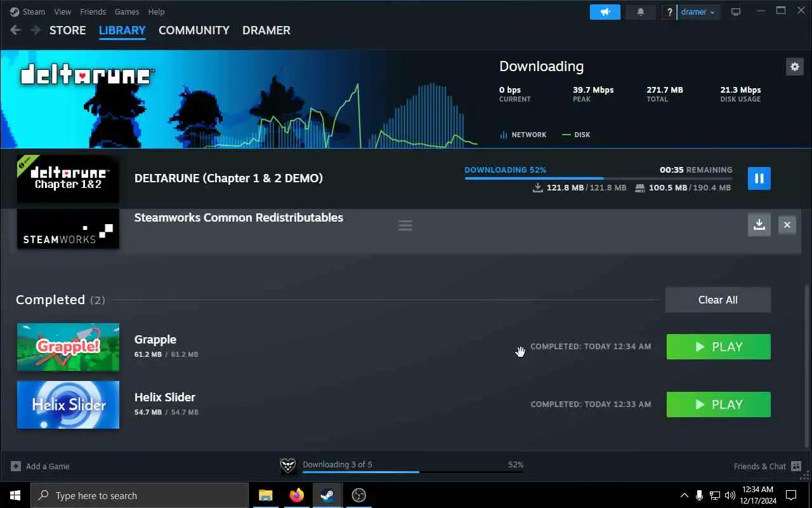
Task: Click the network tray icon
Action: click(715, 495)
